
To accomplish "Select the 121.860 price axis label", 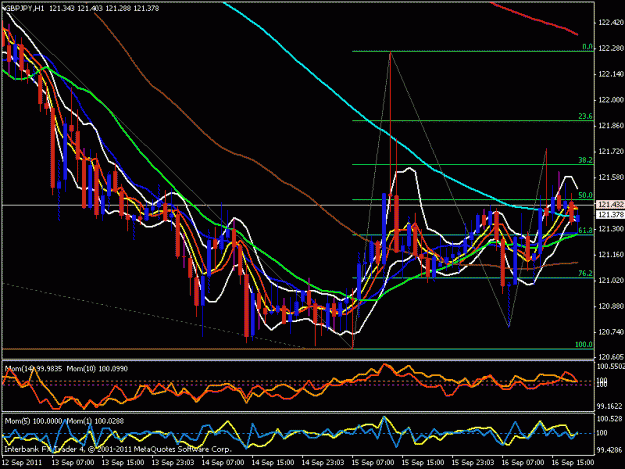I will point(610,126).
